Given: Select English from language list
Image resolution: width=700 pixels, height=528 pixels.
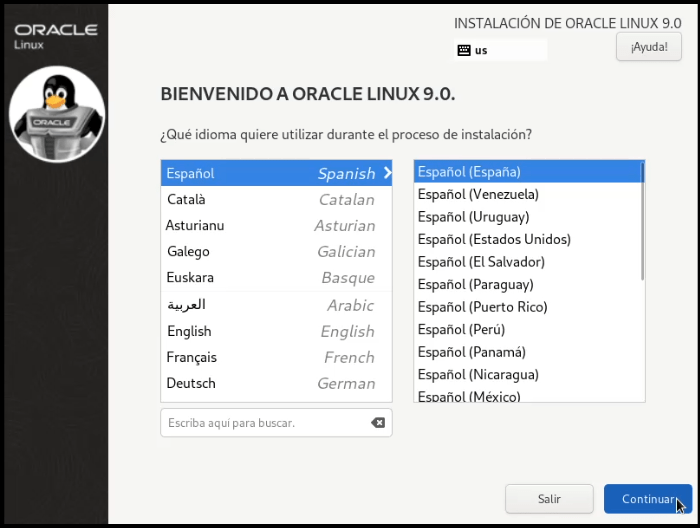Looking at the screenshot, I should [275, 331].
